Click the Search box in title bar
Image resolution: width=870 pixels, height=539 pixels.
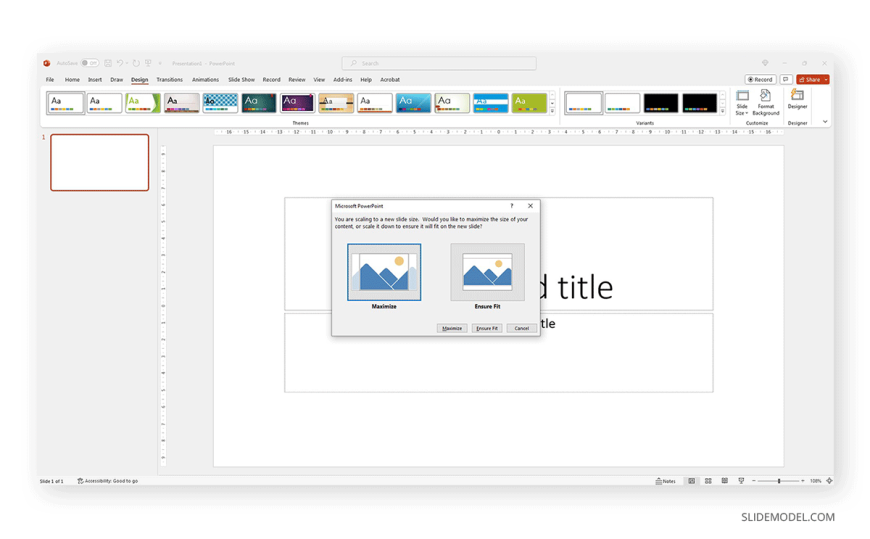(x=439, y=63)
